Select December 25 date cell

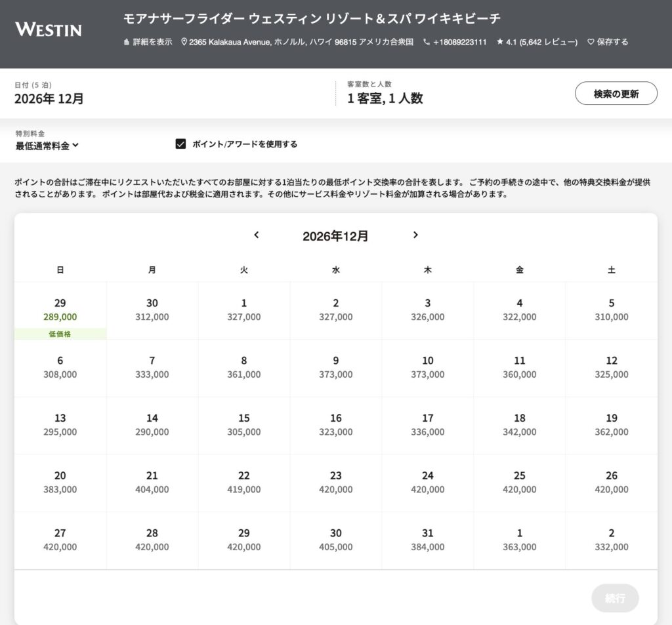[x=520, y=483]
